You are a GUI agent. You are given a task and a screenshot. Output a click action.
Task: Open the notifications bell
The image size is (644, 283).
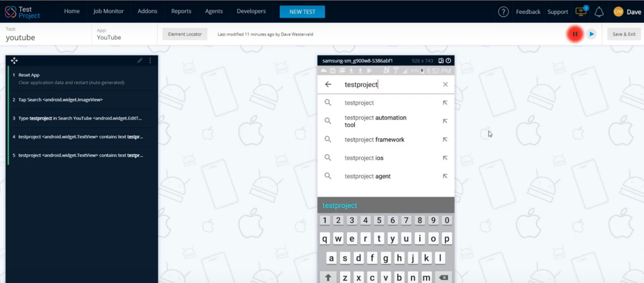click(x=599, y=12)
